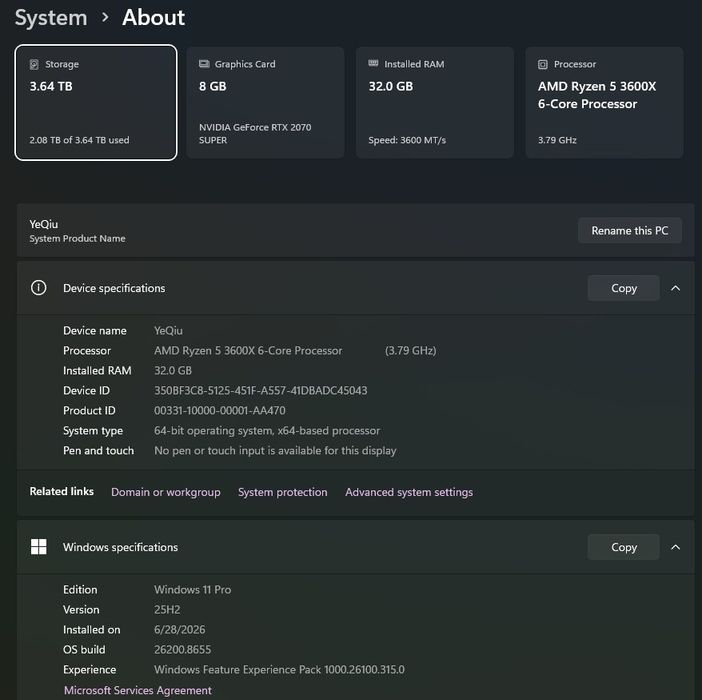Collapse the Device specifications section

coord(676,288)
